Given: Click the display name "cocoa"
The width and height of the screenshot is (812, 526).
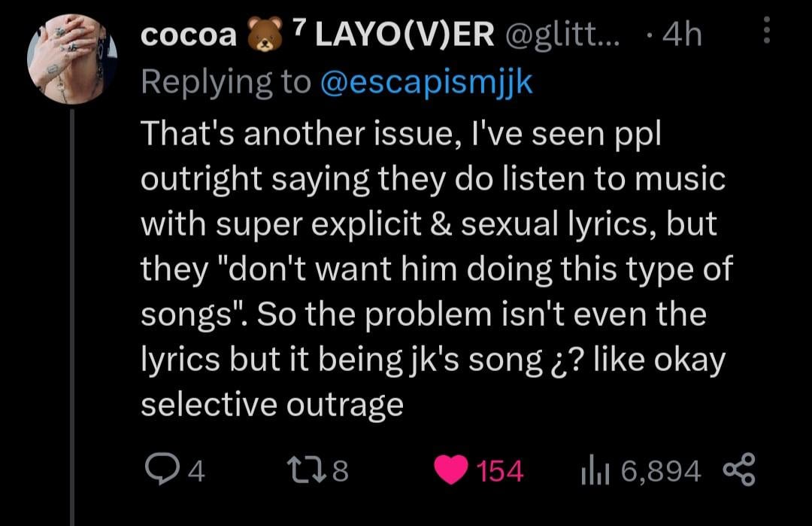Looking at the screenshot, I should tap(189, 35).
